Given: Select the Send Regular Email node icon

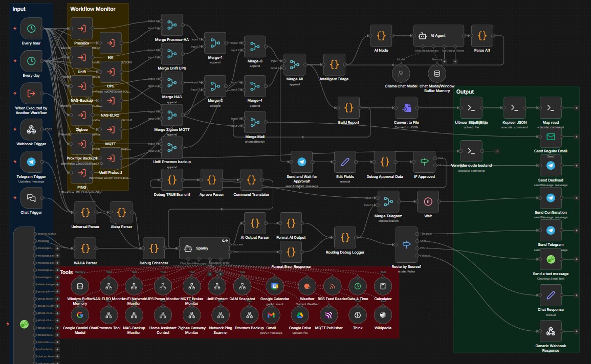Looking at the screenshot, I should click(551, 137).
